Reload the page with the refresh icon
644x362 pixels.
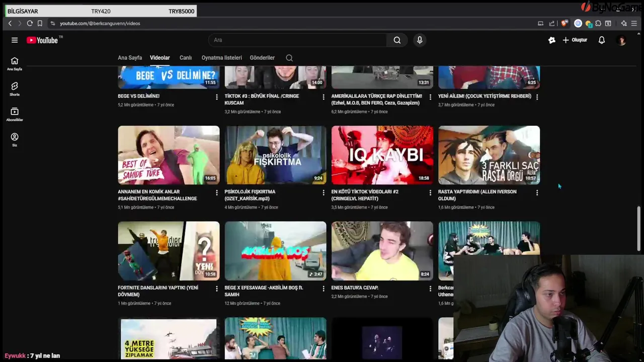point(30,23)
